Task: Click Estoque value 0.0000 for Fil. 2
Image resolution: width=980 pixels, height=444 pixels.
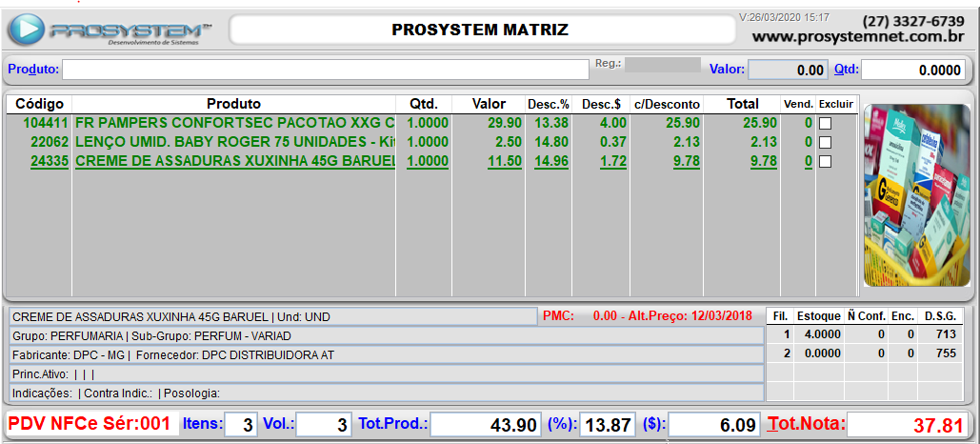Action: click(823, 353)
